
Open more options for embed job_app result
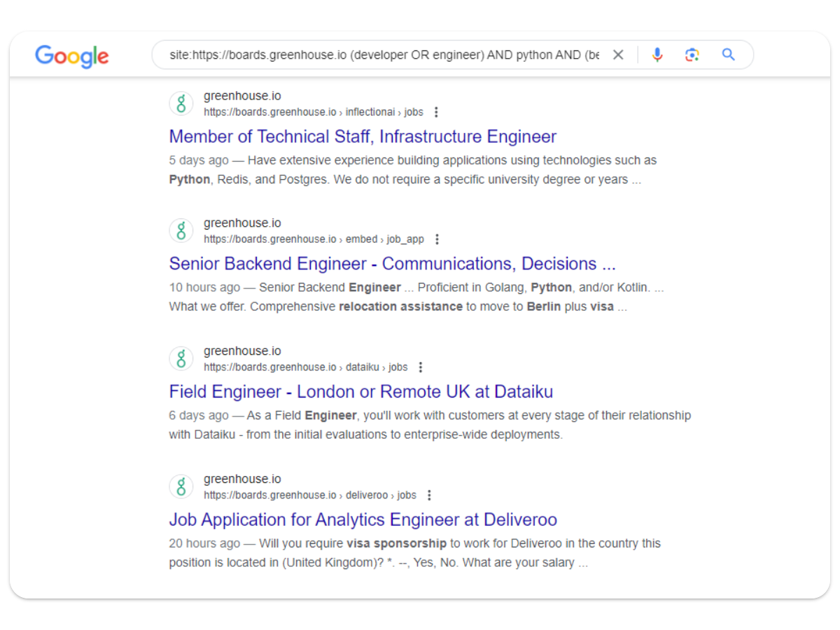pyautogui.click(x=437, y=239)
